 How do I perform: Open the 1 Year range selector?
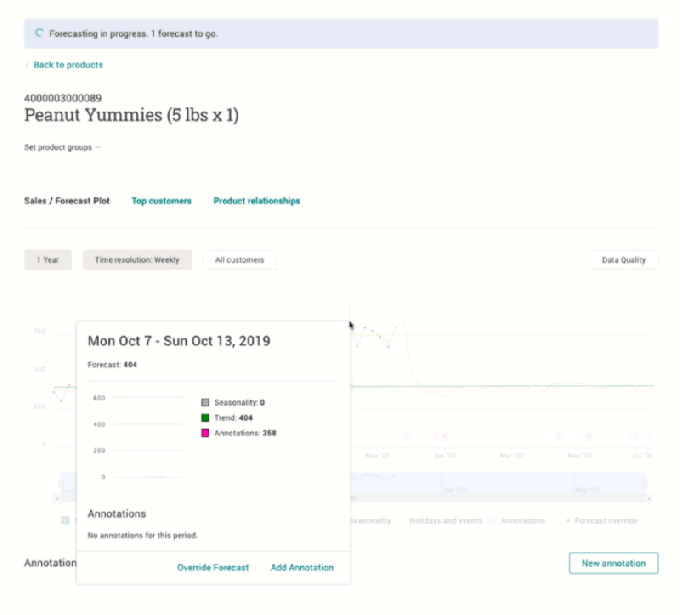(x=48, y=260)
